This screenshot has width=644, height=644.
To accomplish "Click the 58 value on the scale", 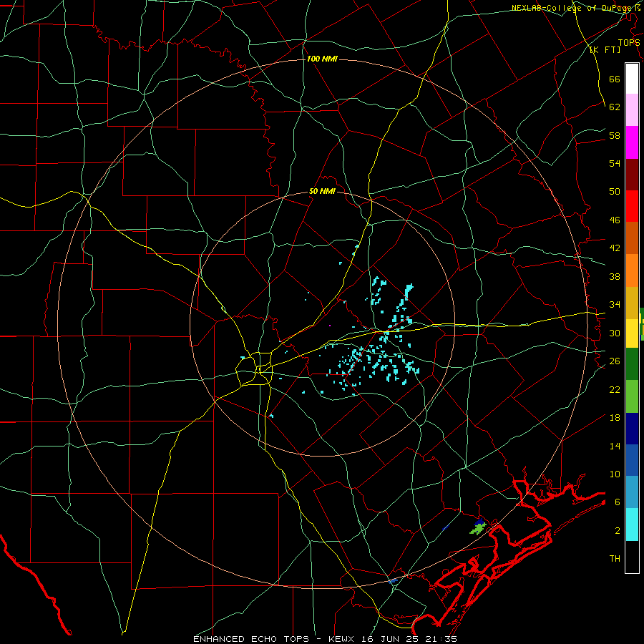I will point(615,135).
